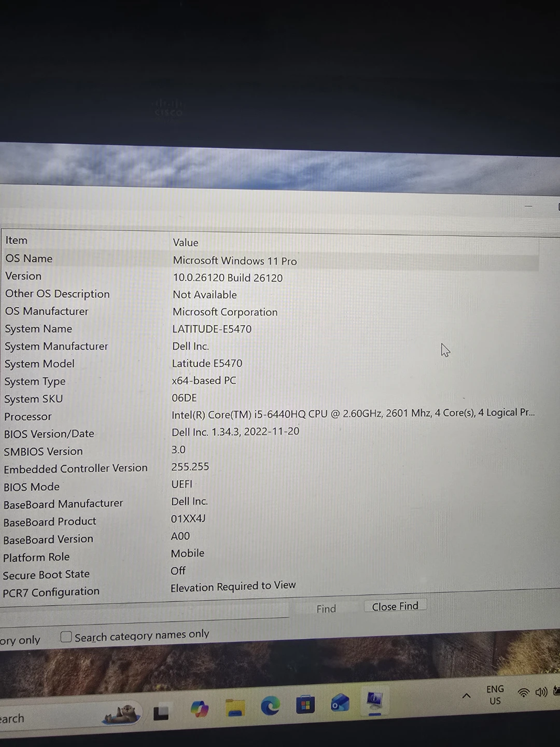Select the OS Manufacturer row
This screenshot has height=747, width=560.
(270, 311)
